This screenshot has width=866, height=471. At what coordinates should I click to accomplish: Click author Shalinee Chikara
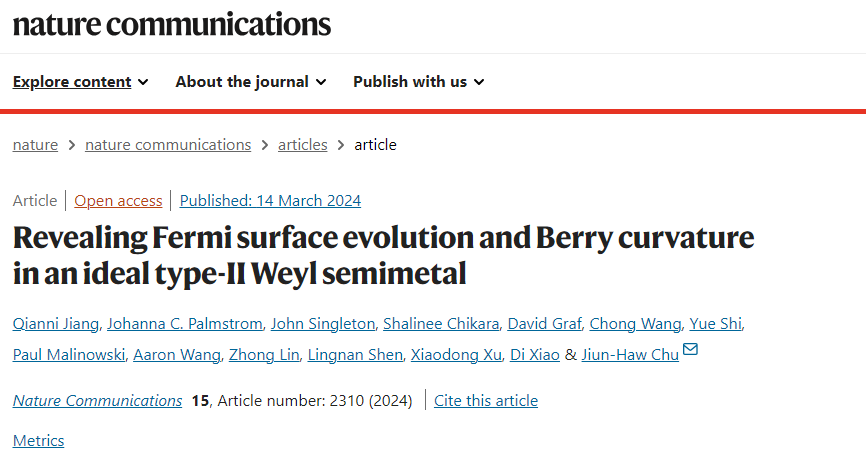click(441, 324)
